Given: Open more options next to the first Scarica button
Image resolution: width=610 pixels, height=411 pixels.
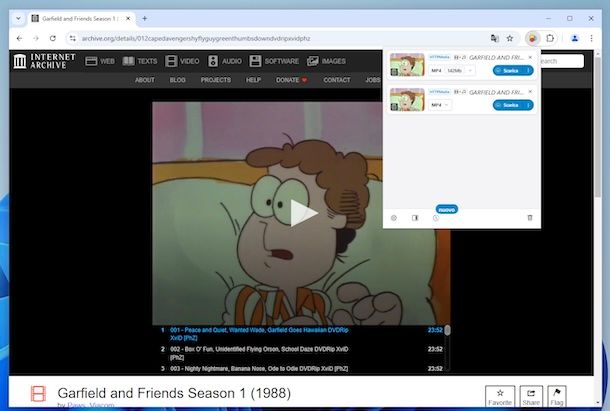Looking at the screenshot, I should 529,70.
